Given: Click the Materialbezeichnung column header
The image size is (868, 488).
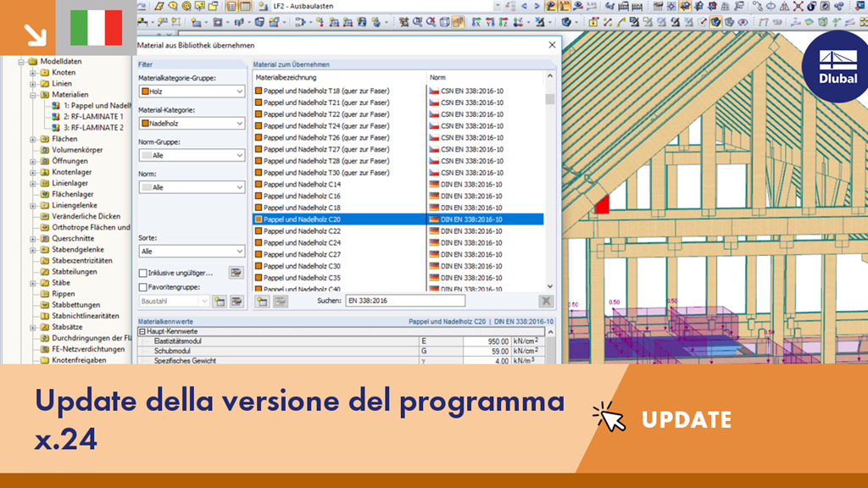Looking at the screenshot, I should click(339, 77).
